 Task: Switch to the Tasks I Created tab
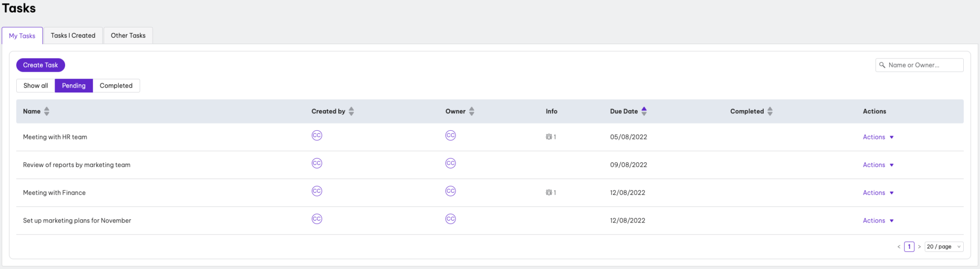click(73, 35)
